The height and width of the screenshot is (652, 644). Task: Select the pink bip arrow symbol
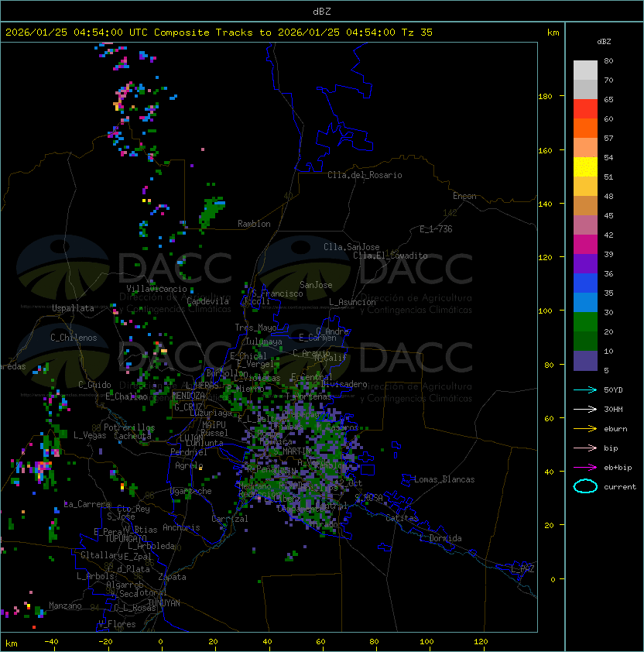pyautogui.click(x=585, y=448)
